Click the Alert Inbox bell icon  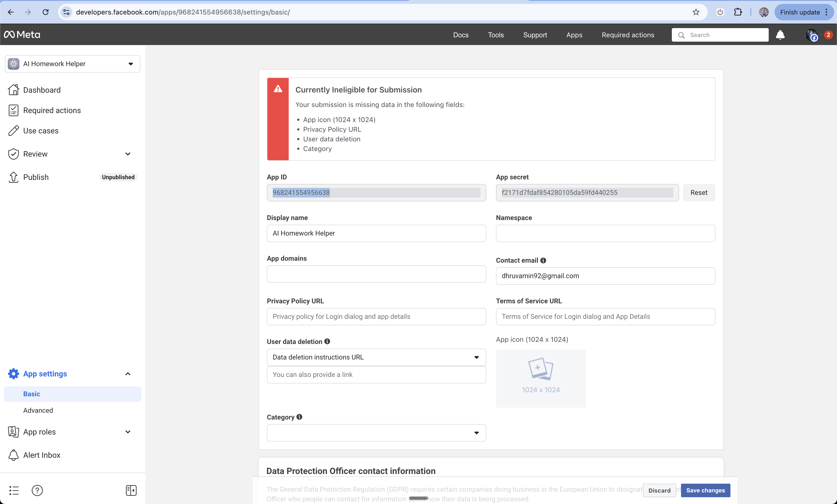pos(14,455)
